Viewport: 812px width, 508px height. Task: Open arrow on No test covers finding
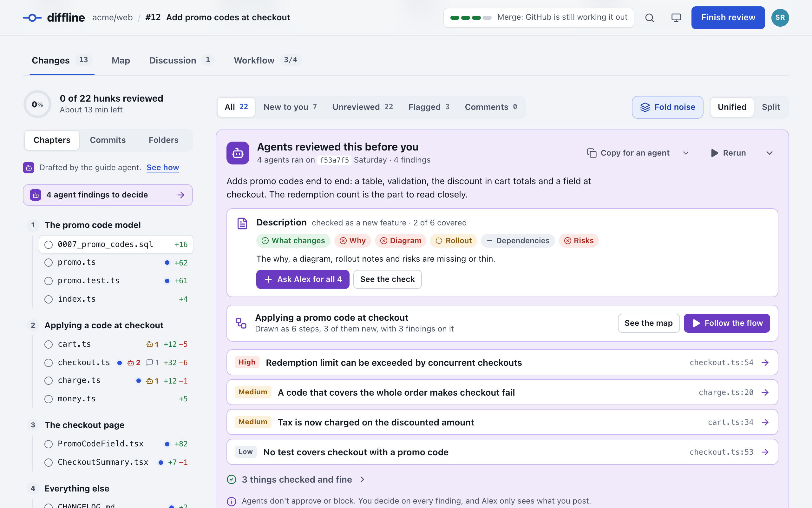point(765,452)
